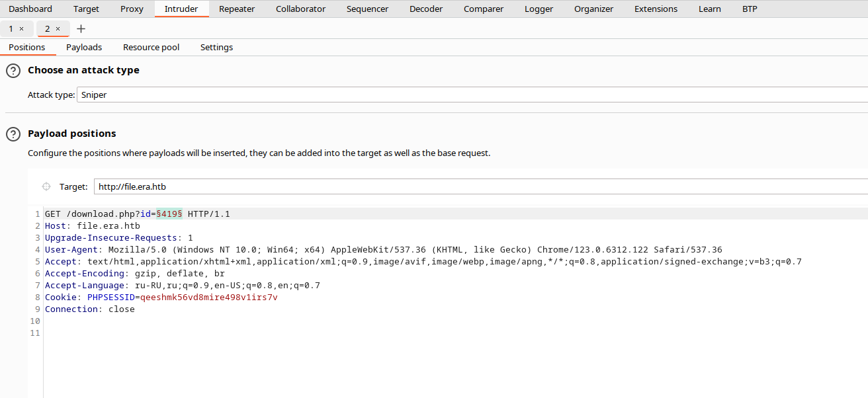868x398 pixels.
Task: Select Intruder tab number 1
Action: [11, 29]
